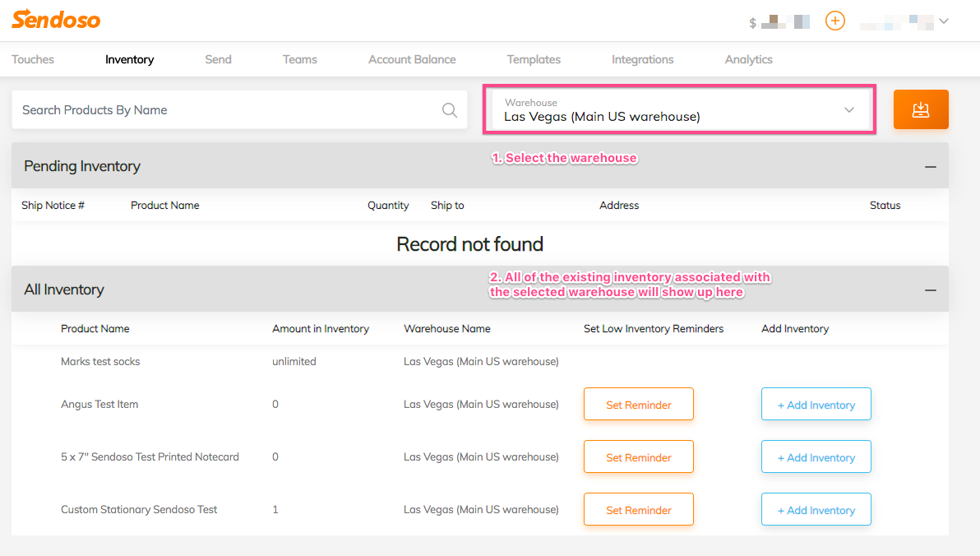Set Reminder for Angus Test Item

pos(638,405)
